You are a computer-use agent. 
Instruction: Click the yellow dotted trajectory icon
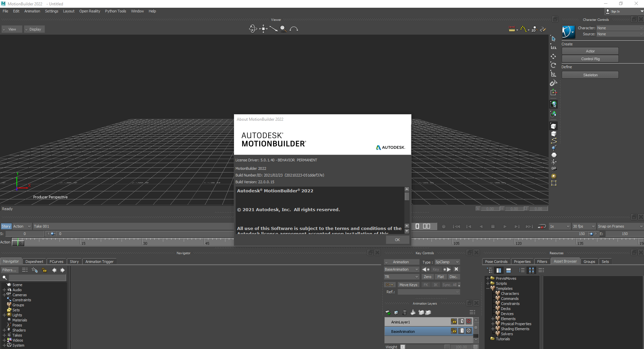tap(523, 29)
